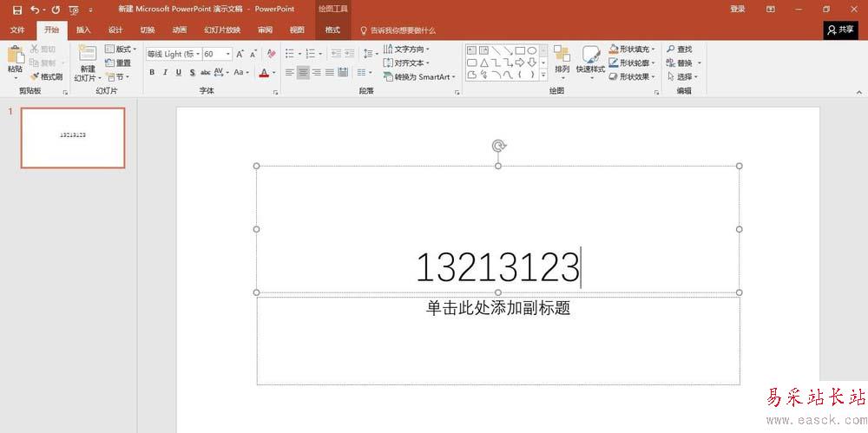Select the text box shape in shapes gallery

tap(471, 50)
